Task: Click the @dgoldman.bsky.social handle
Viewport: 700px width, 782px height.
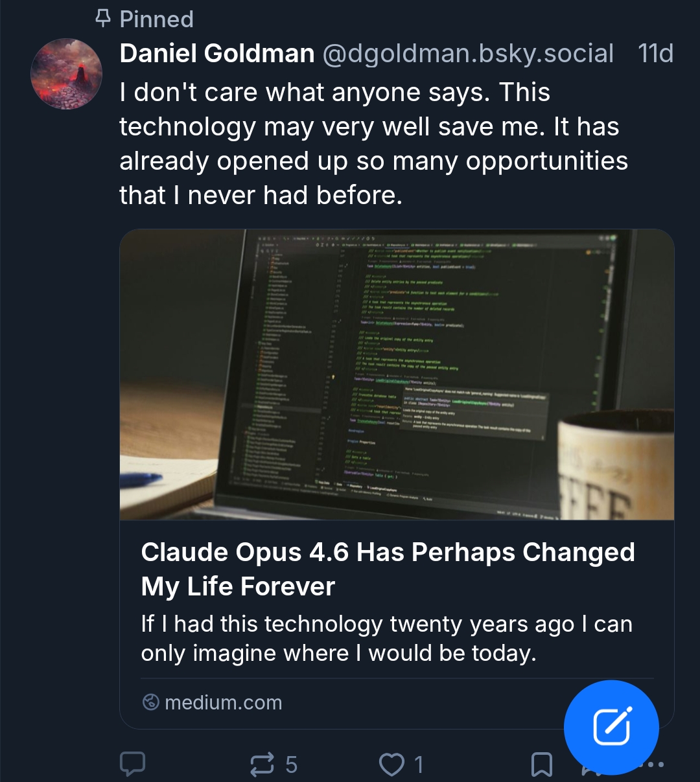Action: [x=468, y=54]
